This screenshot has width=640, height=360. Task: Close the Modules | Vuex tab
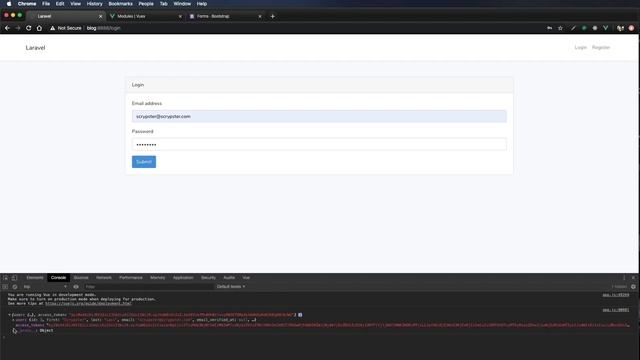pos(180,16)
